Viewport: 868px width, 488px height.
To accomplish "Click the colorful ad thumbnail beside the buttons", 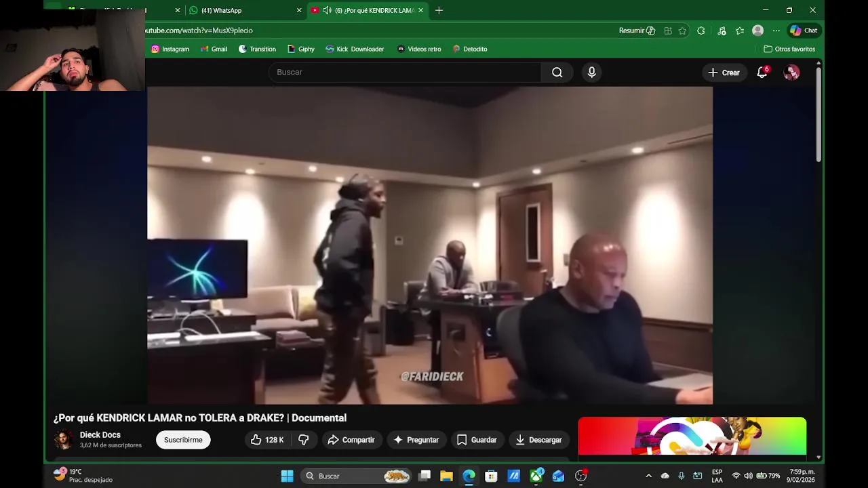I will click(692, 436).
